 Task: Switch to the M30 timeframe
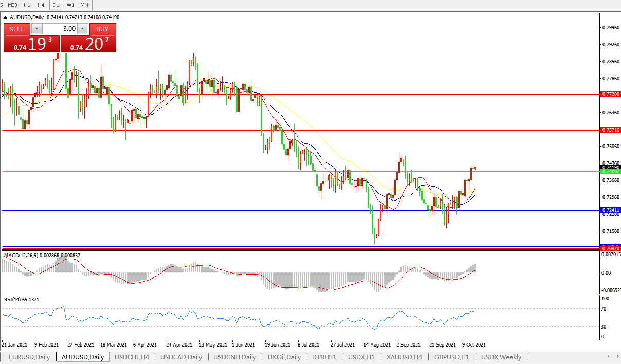[x=13, y=5]
